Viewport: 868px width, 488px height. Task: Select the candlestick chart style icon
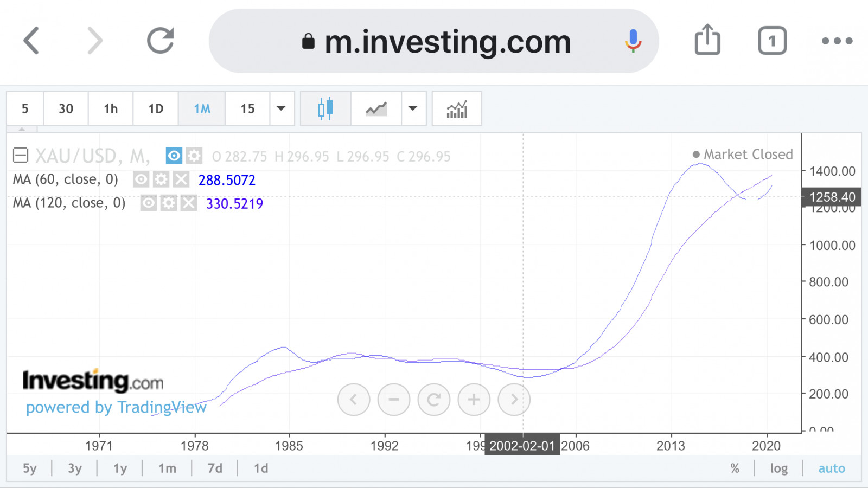click(x=325, y=108)
